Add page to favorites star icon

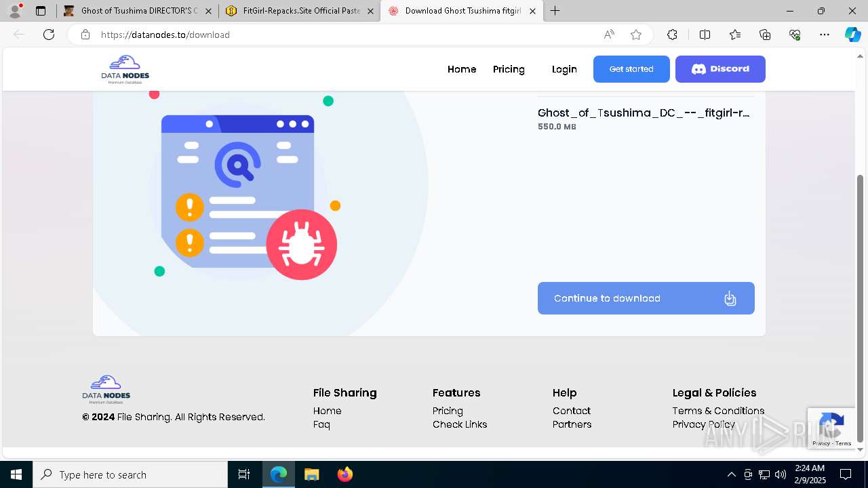click(636, 35)
